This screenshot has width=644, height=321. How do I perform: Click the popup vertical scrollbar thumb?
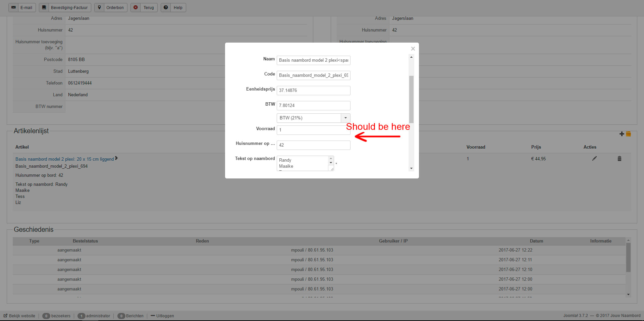[x=411, y=99]
